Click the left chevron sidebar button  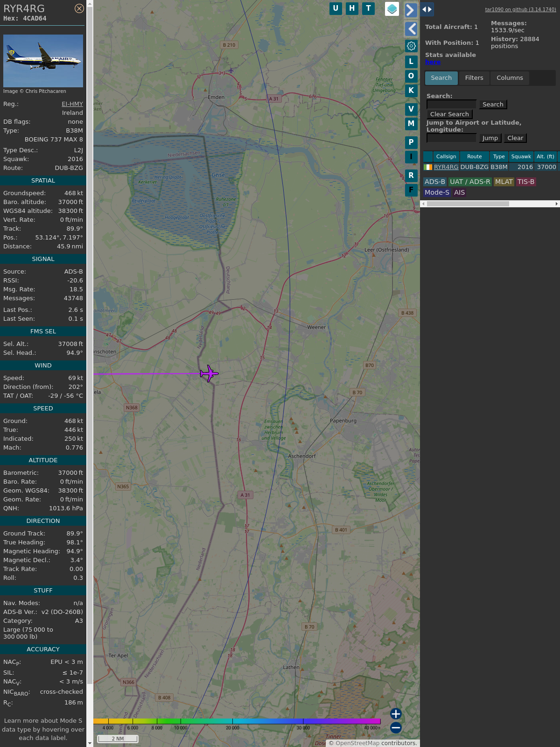pyautogui.click(x=411, y=29)
